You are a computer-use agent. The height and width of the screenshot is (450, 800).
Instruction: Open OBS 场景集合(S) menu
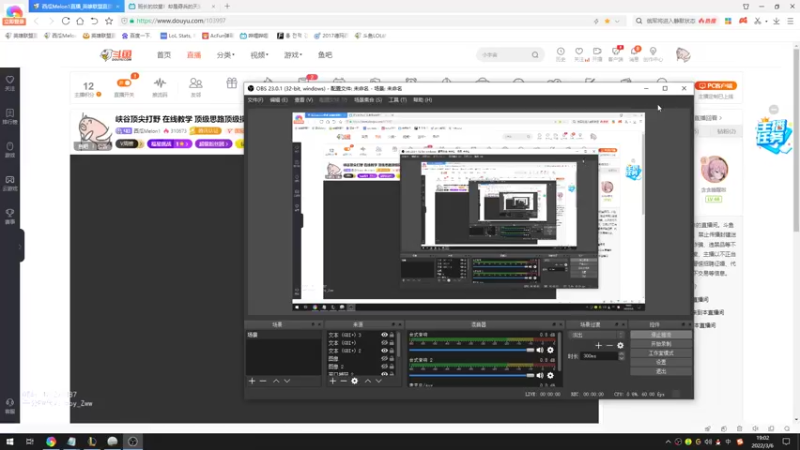coord(368,100)
